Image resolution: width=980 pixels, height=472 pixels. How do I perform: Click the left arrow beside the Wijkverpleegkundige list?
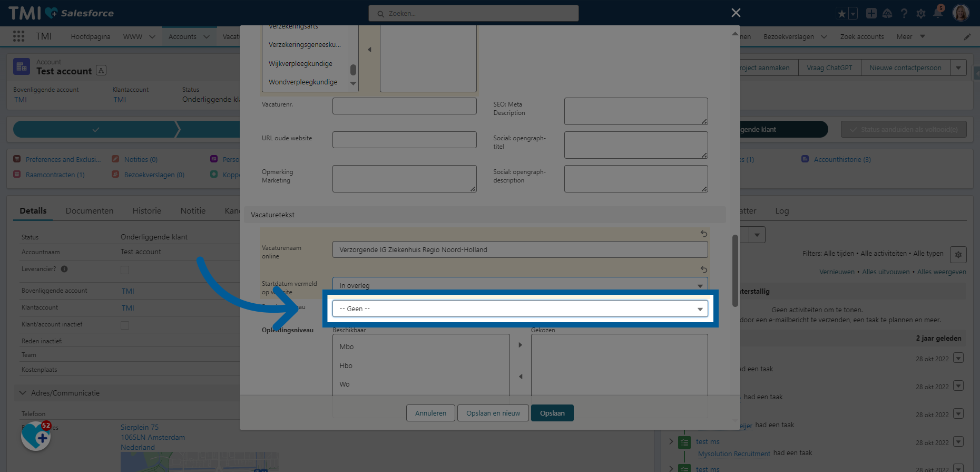[x=369, y=50]
